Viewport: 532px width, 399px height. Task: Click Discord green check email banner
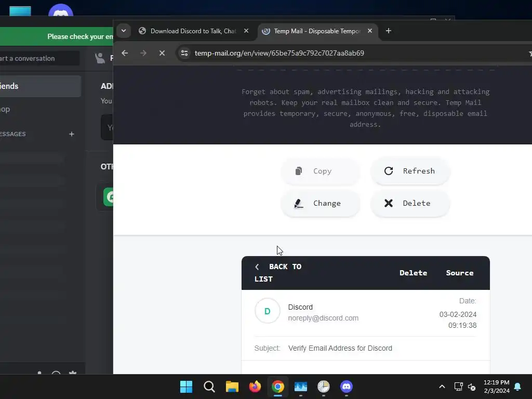tap(56, 36)
